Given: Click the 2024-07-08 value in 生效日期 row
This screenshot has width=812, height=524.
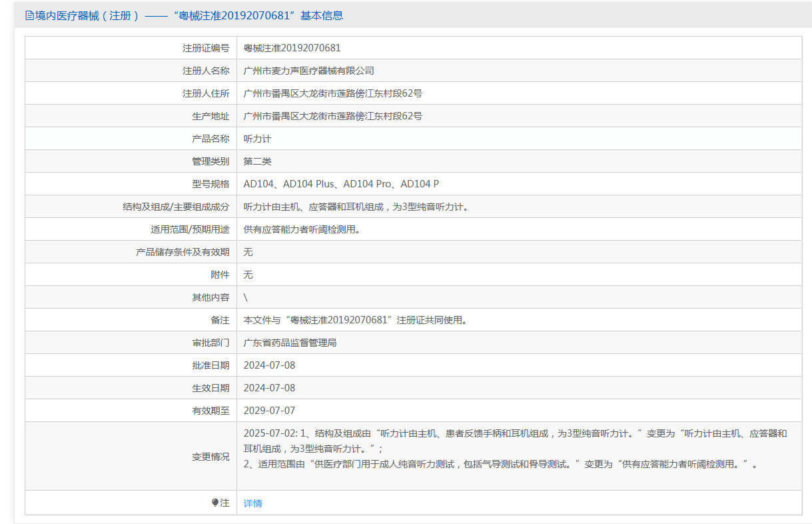Looking at the screenshot, I should (269, 388).
